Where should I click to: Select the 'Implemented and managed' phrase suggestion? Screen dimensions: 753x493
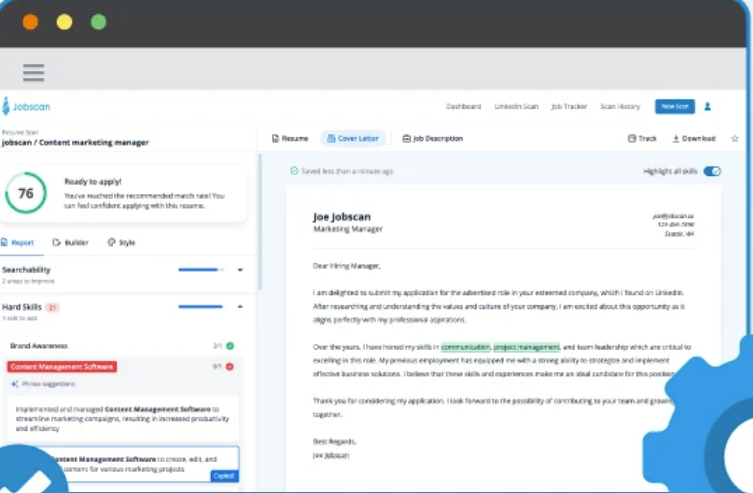click(x=122, y=419)
